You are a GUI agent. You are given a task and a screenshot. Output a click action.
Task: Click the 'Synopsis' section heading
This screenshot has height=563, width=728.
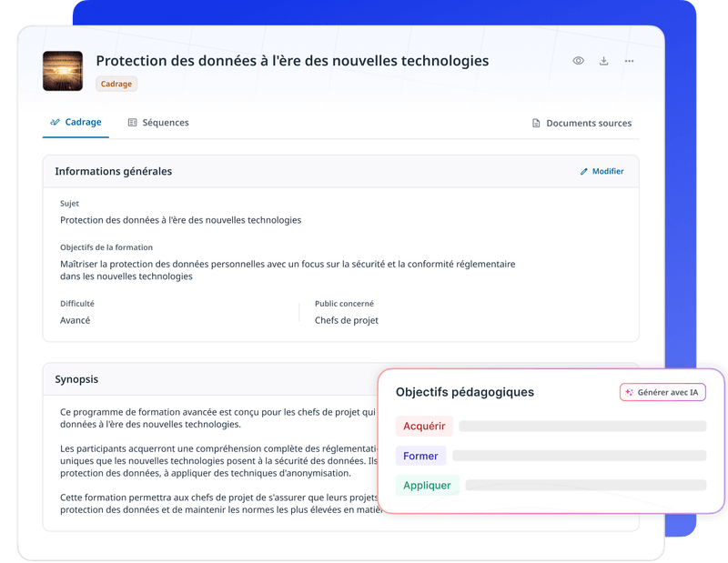[76, 379]
